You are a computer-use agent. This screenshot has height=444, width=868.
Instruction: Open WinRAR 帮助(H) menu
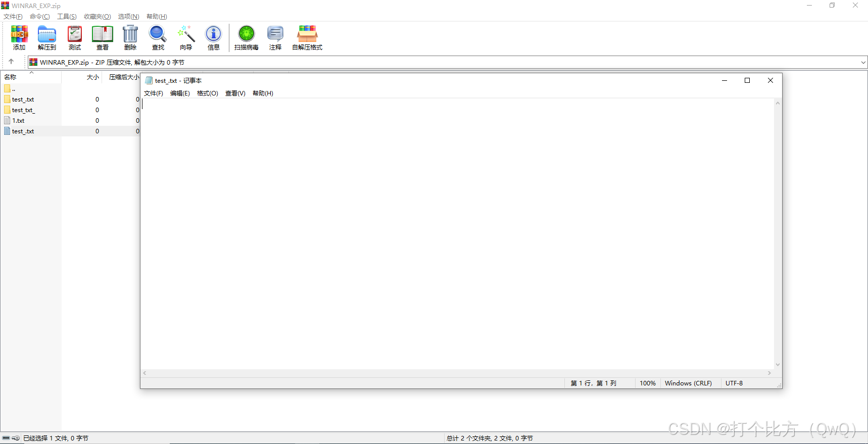[157, 17]
